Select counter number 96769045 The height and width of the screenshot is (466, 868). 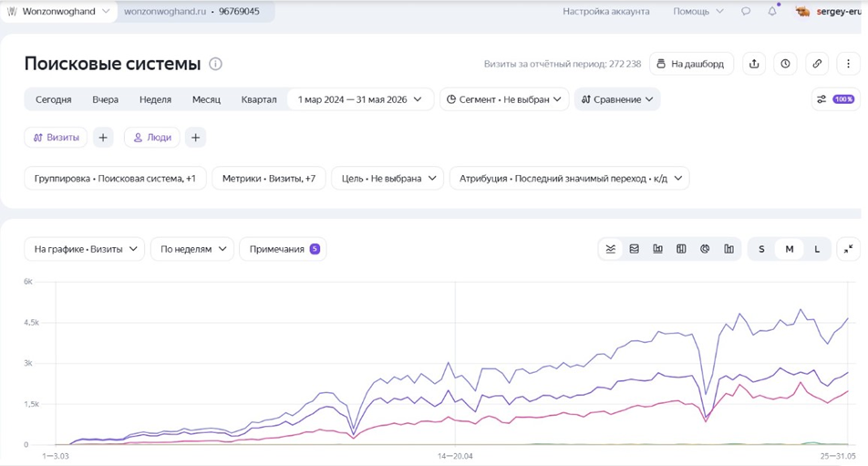tap(239, 11)
